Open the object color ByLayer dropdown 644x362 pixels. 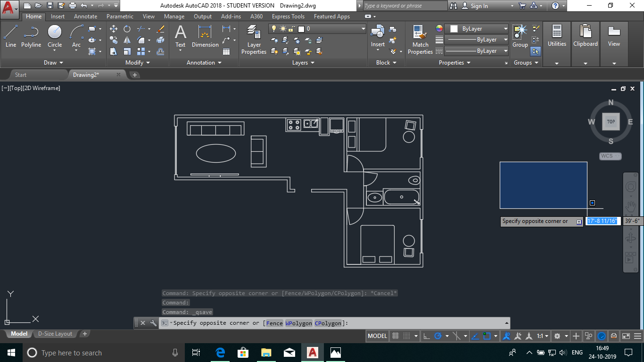coord(477,29)
